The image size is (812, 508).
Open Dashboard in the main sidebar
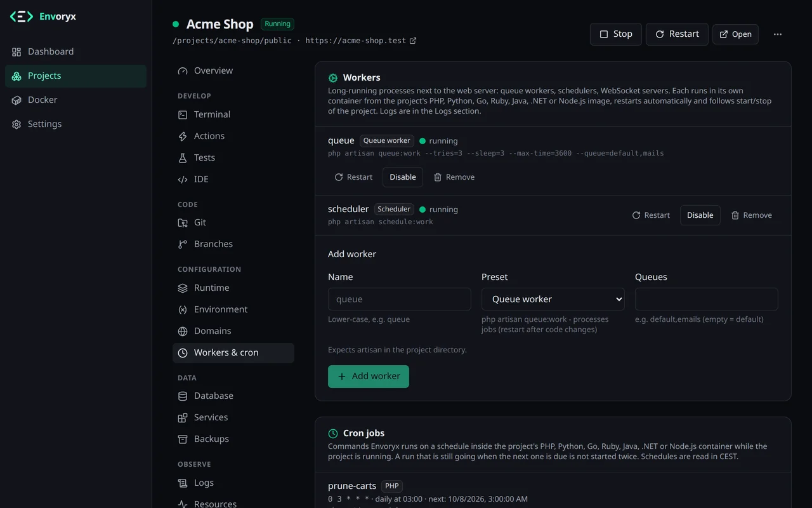tap(75, 51)
